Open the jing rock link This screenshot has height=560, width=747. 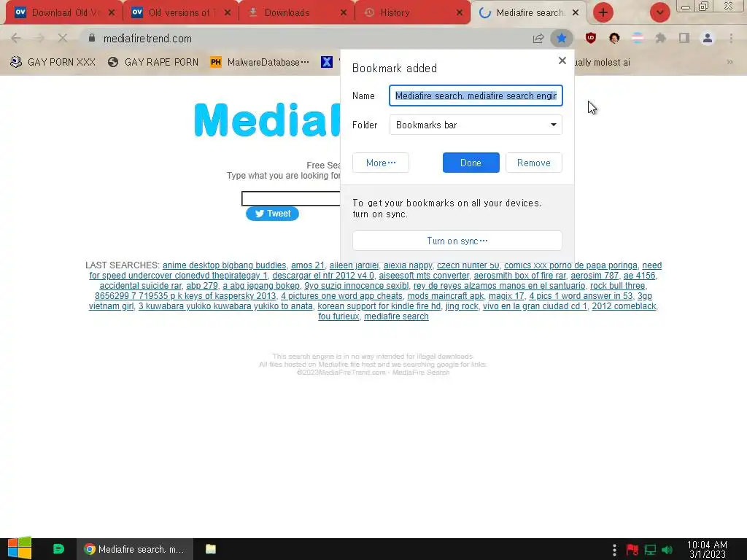coord(462,306)
